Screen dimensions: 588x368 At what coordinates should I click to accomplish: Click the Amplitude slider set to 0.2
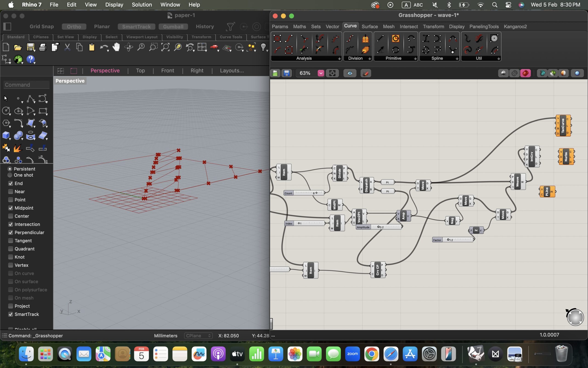coord(379,227)
